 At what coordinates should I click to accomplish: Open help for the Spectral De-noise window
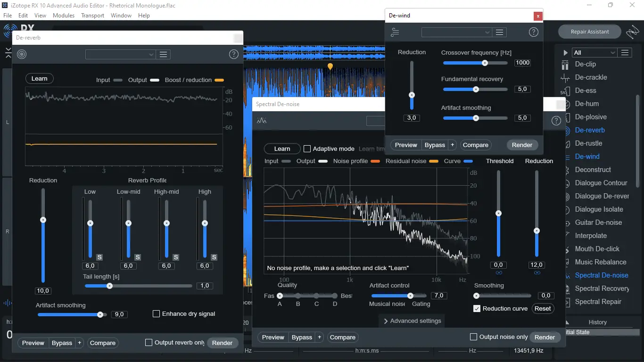(556, 121)
